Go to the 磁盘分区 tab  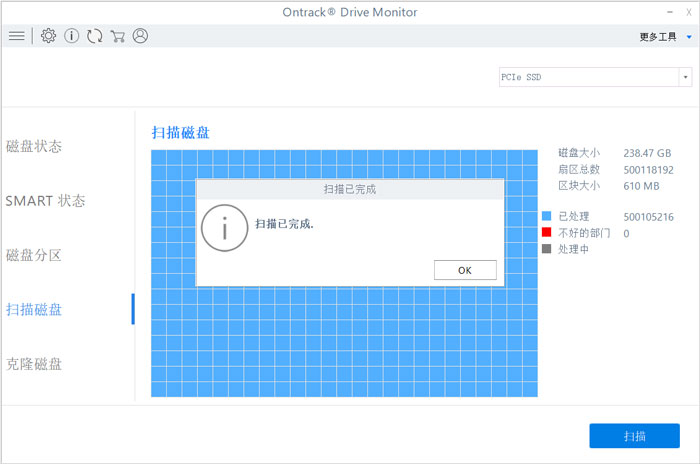click(34, 255)
